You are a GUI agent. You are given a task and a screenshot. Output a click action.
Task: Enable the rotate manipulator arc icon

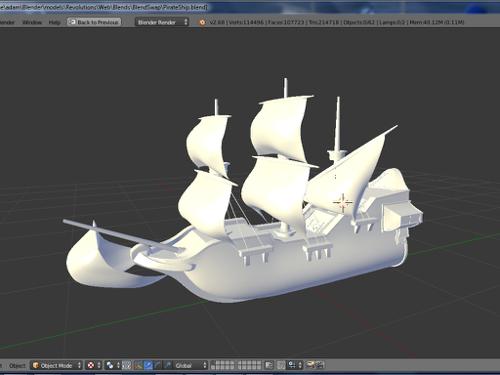pos(158,366)
